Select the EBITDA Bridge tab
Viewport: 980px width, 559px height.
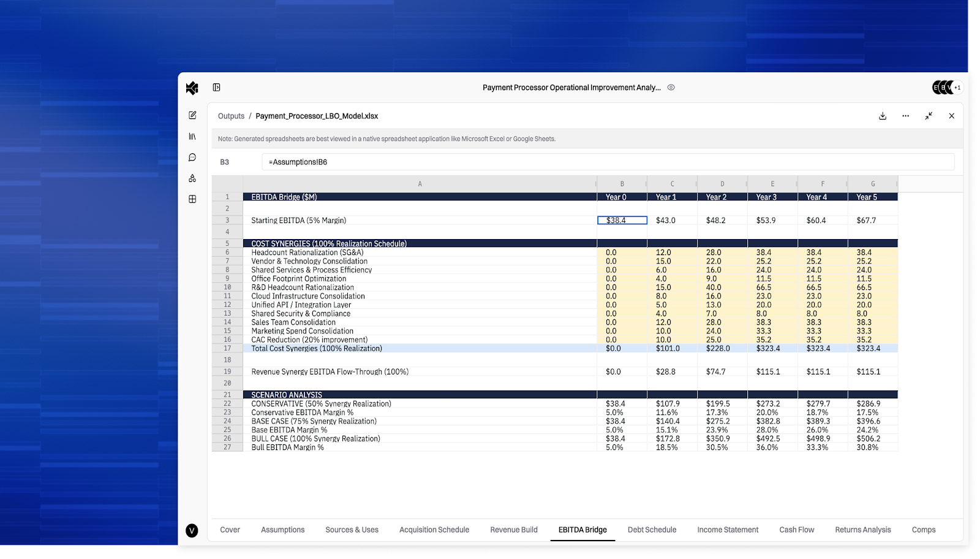pyautogui.click(x=582, y=530)
